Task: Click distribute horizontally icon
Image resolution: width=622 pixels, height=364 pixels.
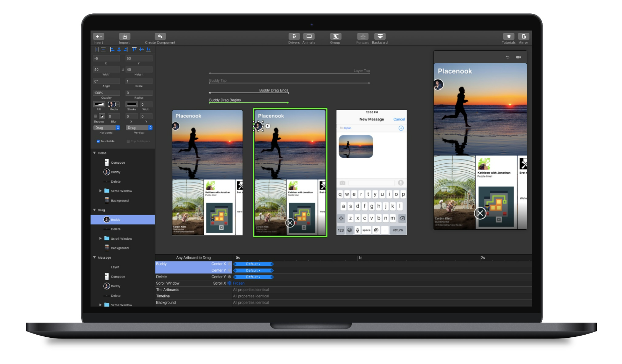Action: pyautogui.click(x=97, y=49)
